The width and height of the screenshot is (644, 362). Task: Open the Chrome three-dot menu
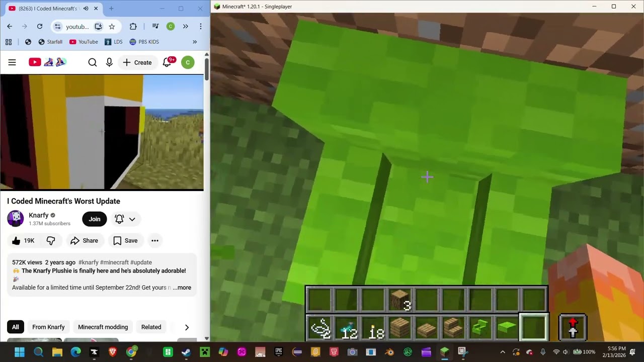pyautogui.click(x=201, y=27)
